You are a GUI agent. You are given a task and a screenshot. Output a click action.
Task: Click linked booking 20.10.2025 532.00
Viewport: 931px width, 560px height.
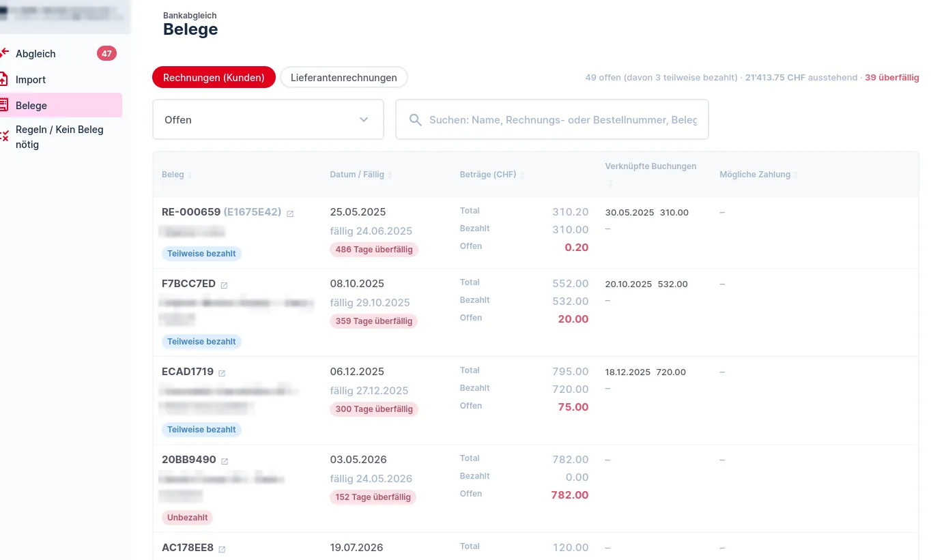[x=646, y=284]
